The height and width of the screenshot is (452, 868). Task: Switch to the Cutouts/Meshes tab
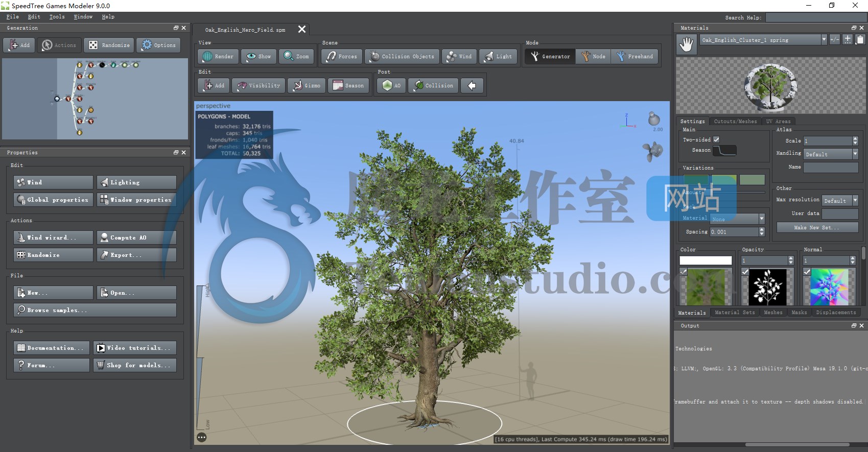pos(735,122)
